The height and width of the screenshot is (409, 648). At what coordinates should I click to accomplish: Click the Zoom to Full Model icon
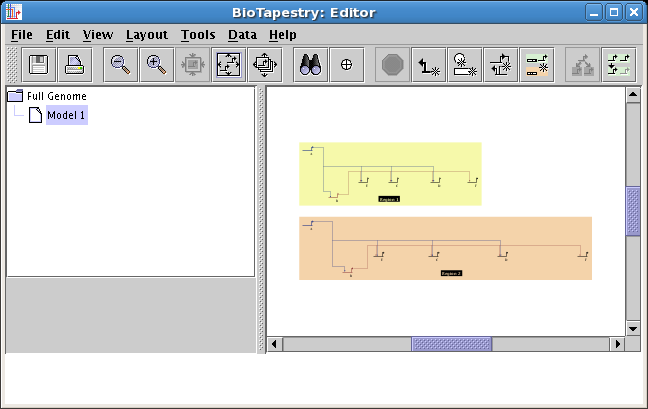pyautogui.click(x=229, y=65)
